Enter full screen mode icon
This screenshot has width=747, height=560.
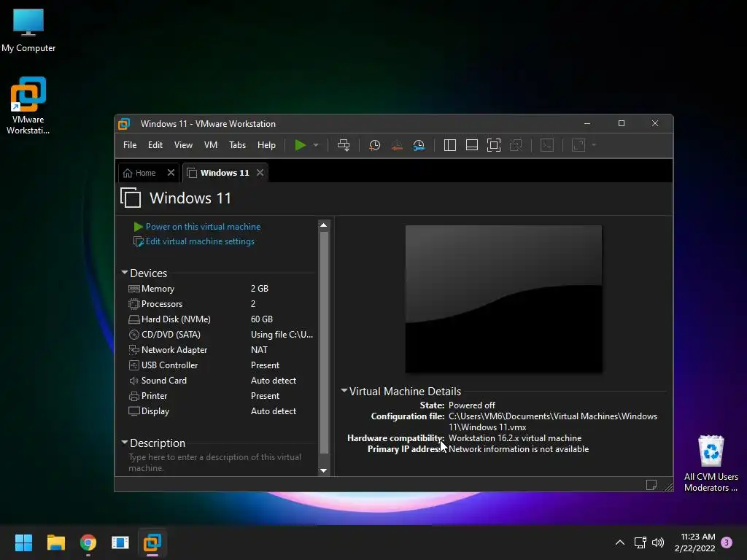coord(494,145)
